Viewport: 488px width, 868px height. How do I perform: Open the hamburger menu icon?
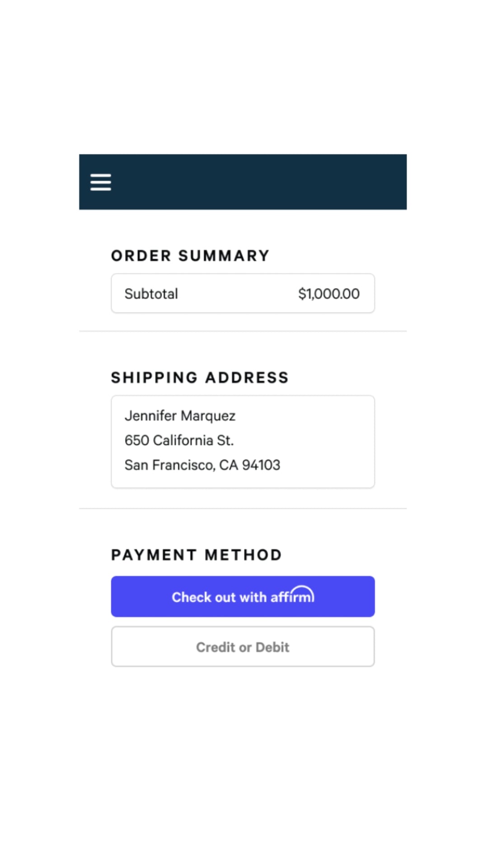click(100, 182)
